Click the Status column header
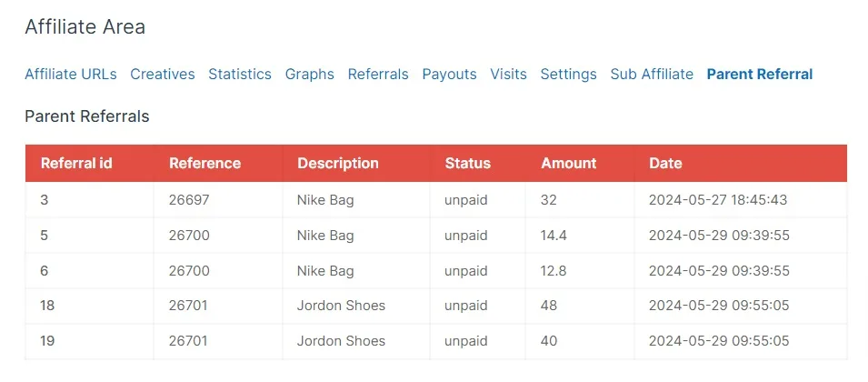 click(467, 164)
